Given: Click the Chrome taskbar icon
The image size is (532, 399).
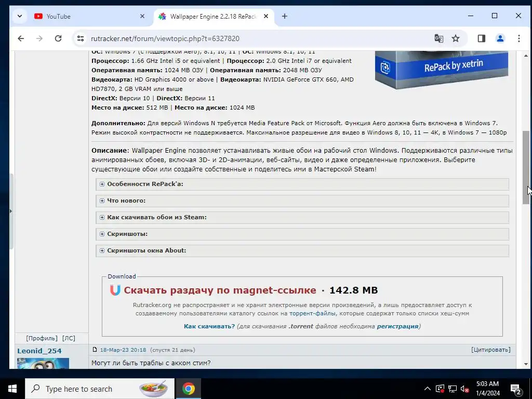Looking at the screenshot, I should point(188,389).
